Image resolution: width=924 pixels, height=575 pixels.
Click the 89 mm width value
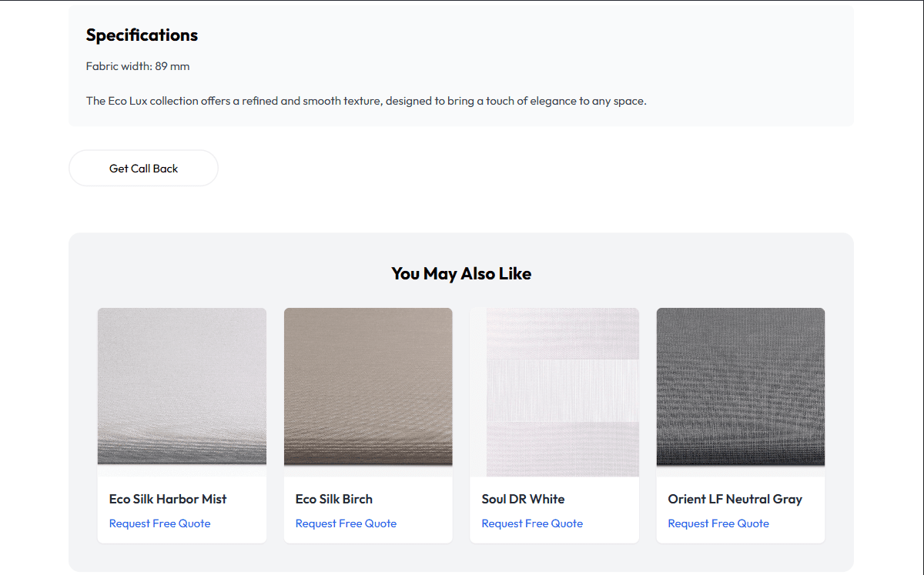point(172,66)
